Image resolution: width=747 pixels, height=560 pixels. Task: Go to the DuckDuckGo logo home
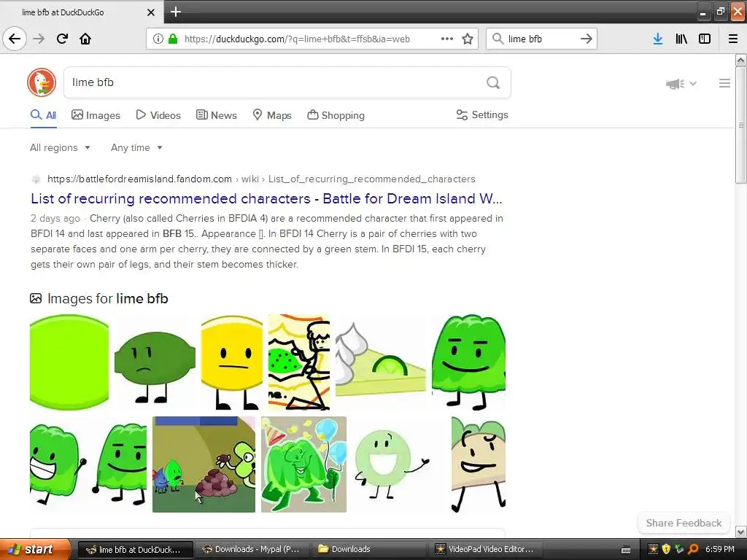42,82
